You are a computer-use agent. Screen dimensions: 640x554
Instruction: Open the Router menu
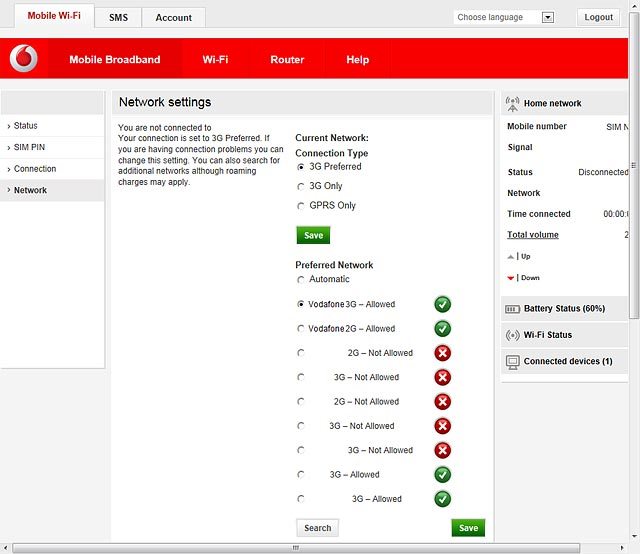click(287, 60)
